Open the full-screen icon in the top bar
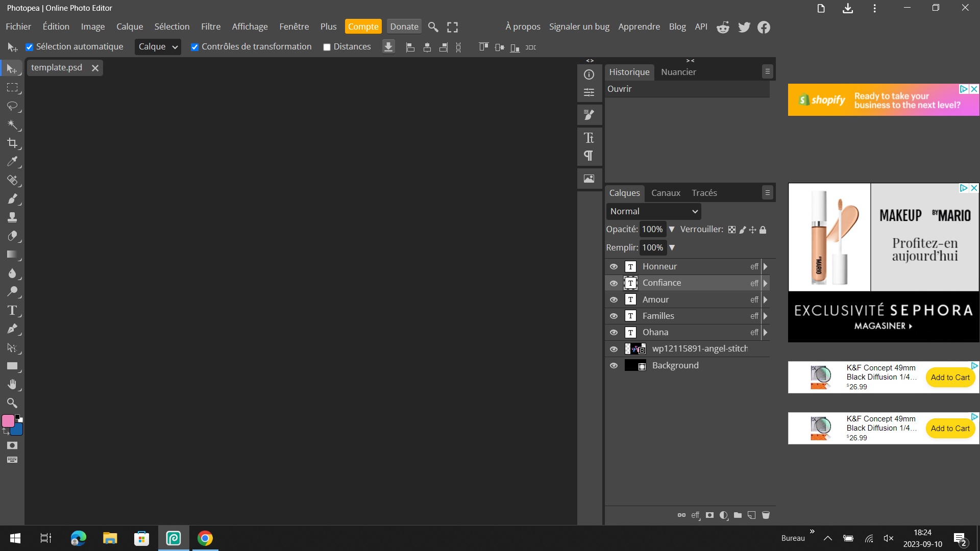980x551 pixels. point(452,27)
